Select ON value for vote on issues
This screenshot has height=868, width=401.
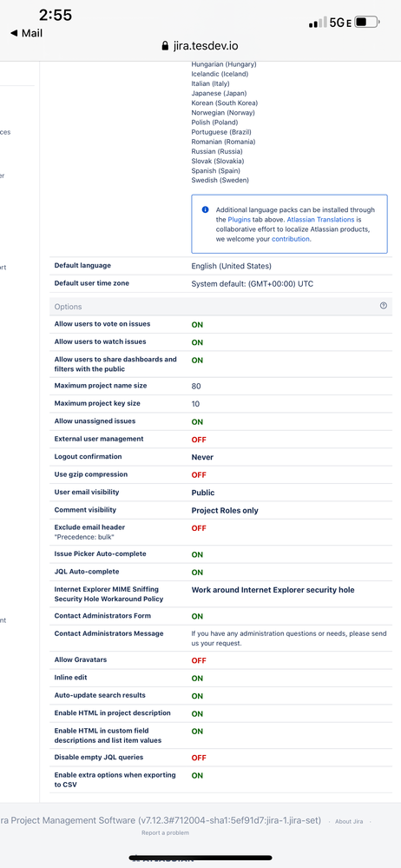[x=197, y=324]
